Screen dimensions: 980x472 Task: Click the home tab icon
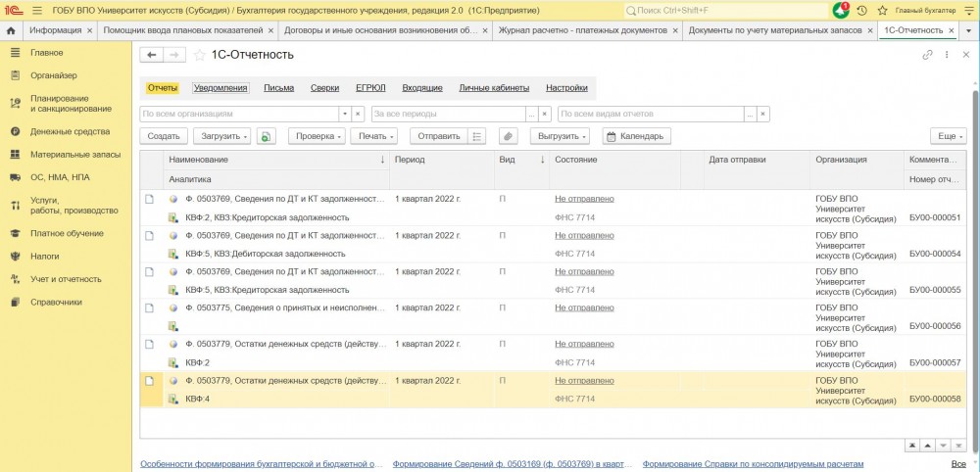[11, 30]
